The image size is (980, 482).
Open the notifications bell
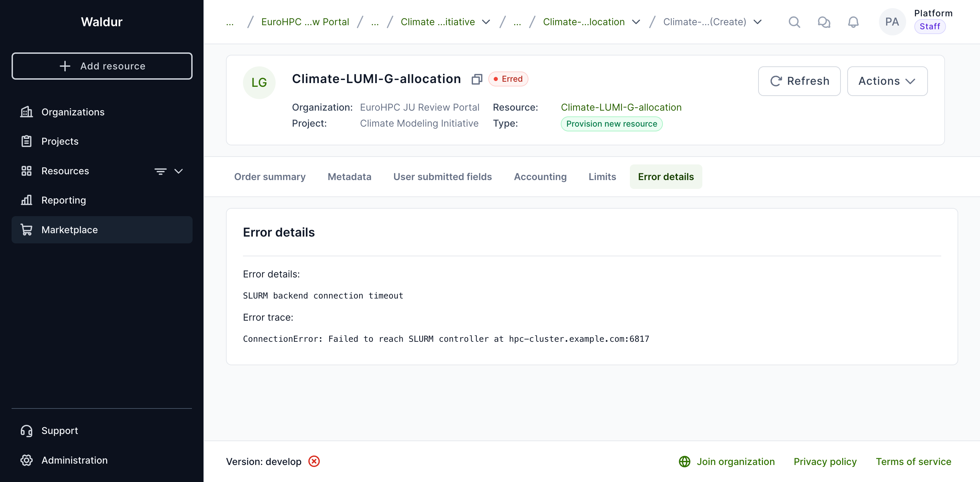click(853, 22)
